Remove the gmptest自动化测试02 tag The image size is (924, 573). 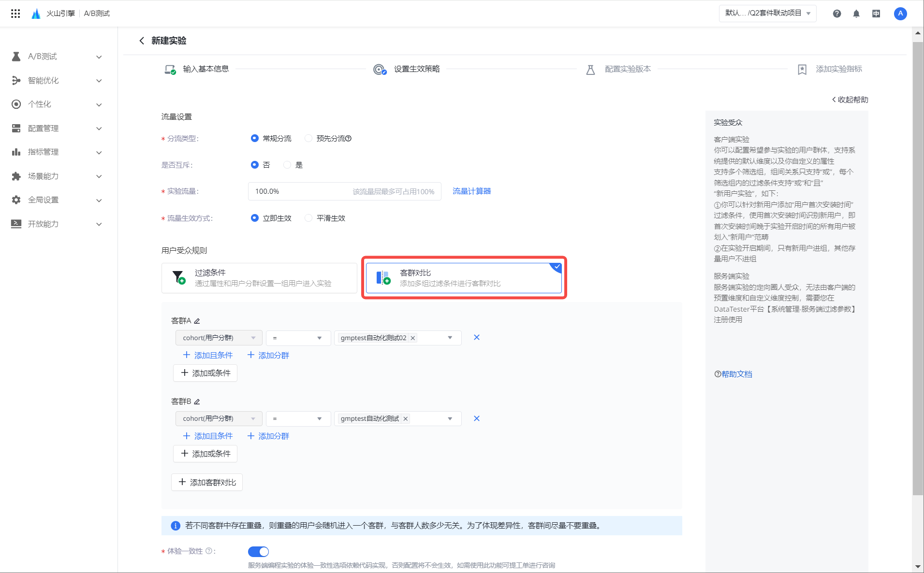click(x=413, y=338)
